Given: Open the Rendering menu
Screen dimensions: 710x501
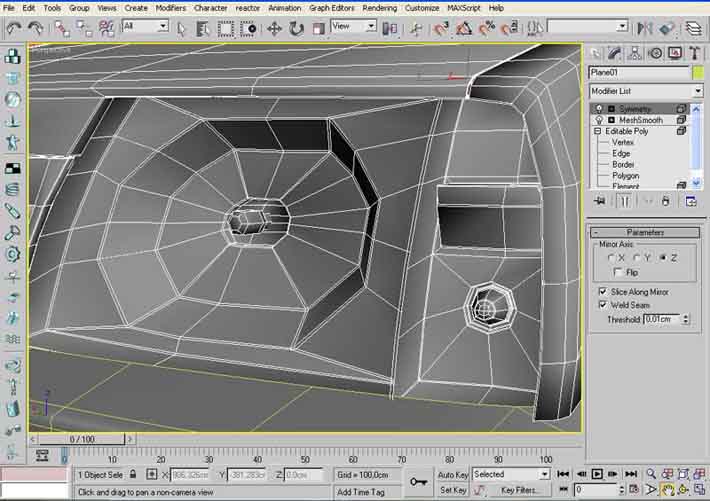Looking at the screenshot, I should pos(379,7).
